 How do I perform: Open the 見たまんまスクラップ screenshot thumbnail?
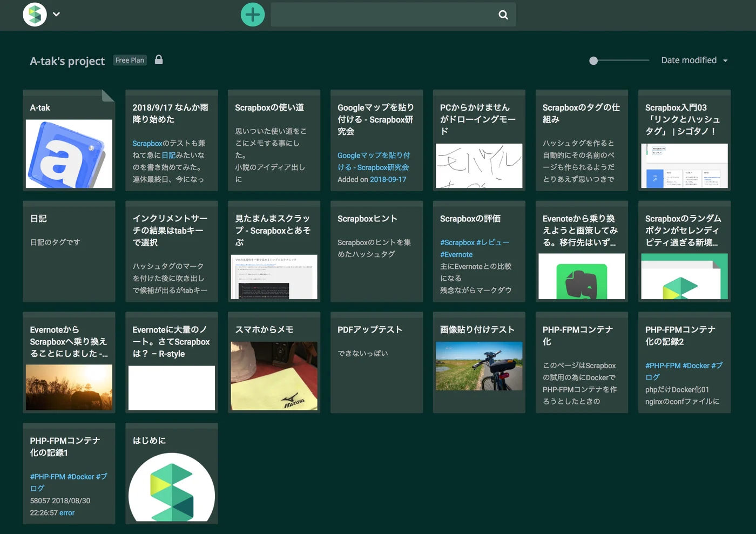[274, 277]
